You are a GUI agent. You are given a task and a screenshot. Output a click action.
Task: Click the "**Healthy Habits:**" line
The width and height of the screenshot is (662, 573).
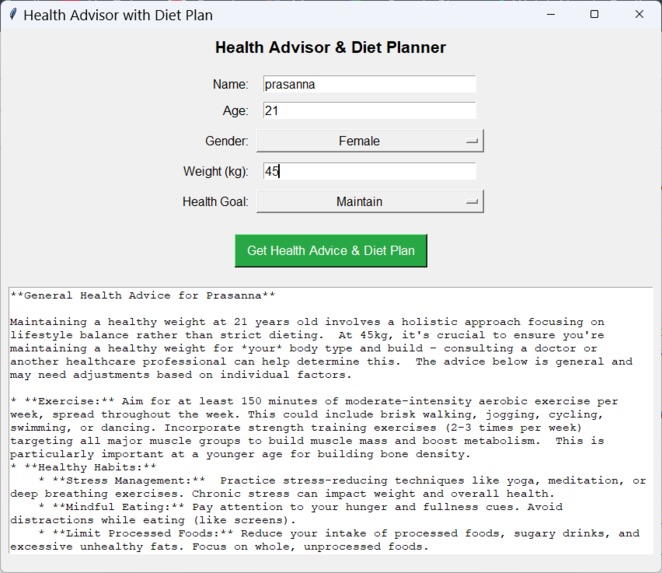coord(90,467)
